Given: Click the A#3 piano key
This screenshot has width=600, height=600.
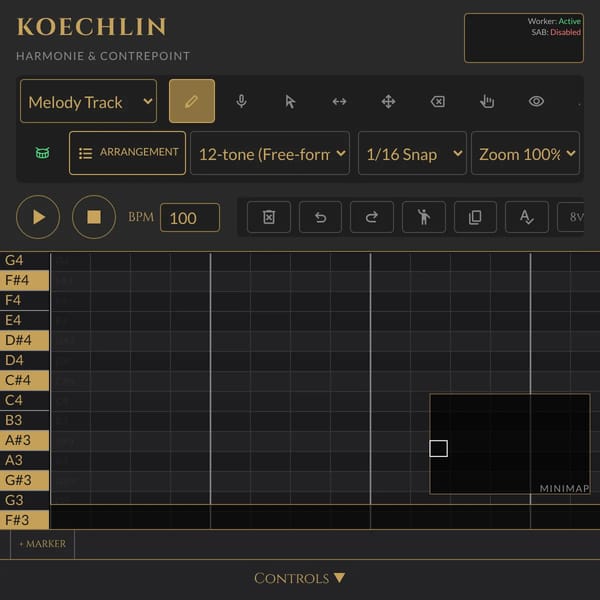Looking at the screenshot, I should pos(24,440).
